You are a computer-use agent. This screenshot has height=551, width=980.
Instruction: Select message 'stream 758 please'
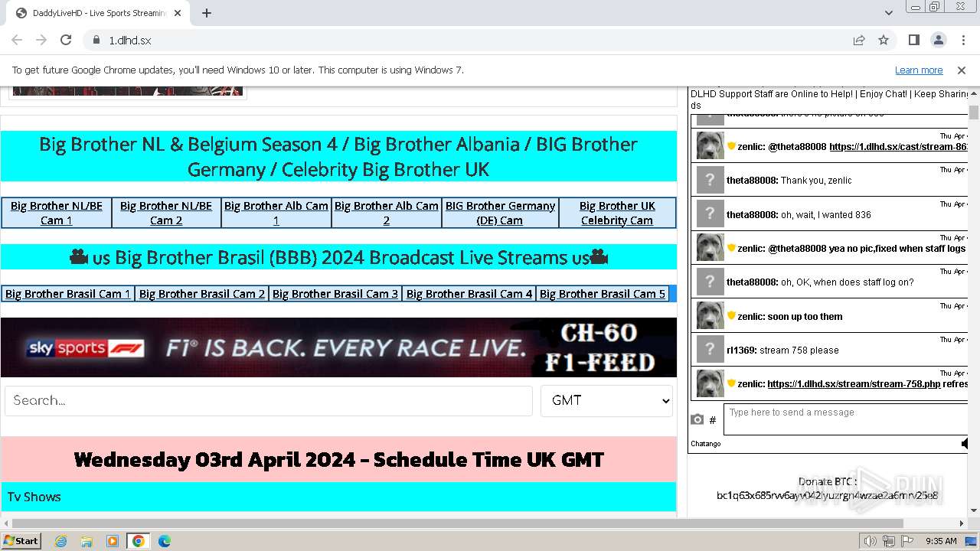point(799,350)
